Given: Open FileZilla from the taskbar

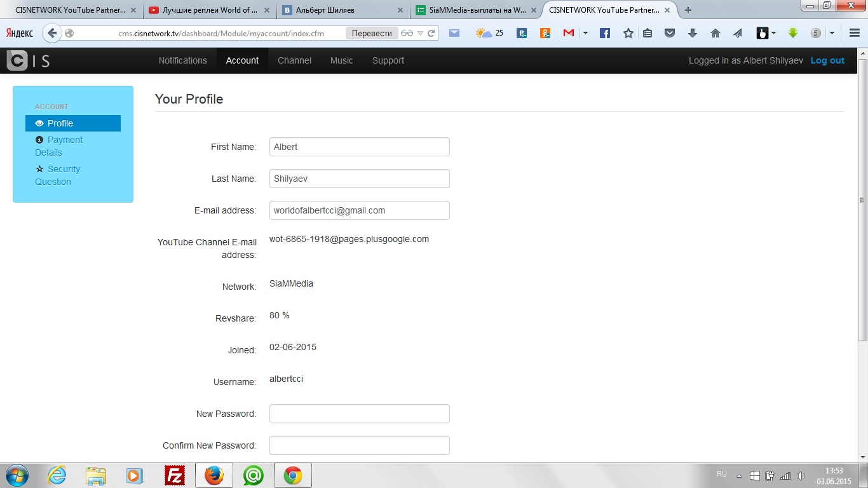Looking at the screenshot, I should coord(174,475).
